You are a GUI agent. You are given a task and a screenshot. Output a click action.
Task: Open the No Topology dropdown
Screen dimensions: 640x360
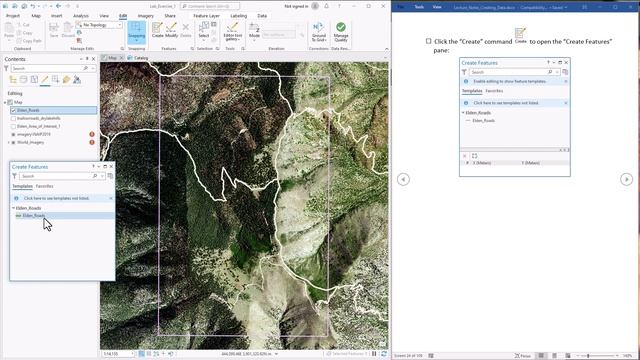100,25
